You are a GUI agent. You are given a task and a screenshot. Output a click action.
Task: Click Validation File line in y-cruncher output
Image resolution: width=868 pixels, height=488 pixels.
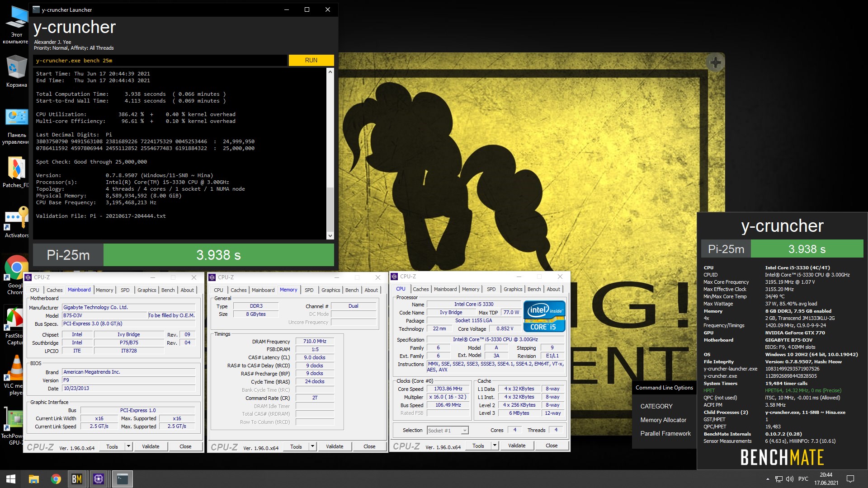tap(101, 216)
